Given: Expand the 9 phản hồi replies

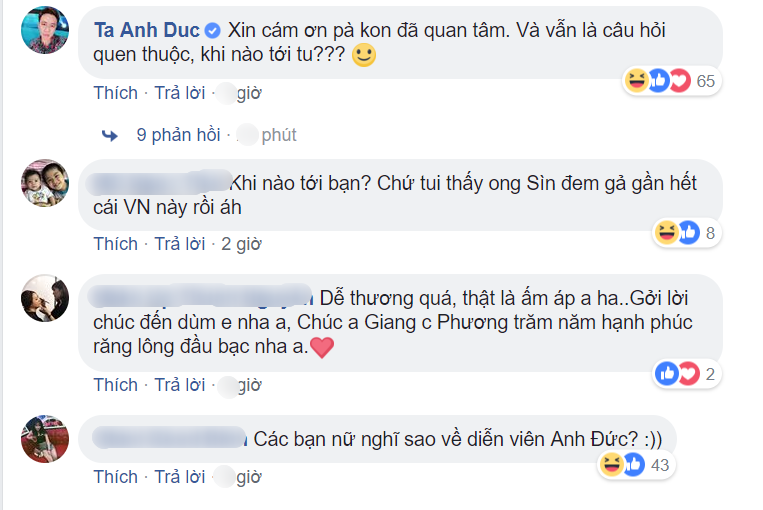Looking at the screenshot, I should [178, 135].
